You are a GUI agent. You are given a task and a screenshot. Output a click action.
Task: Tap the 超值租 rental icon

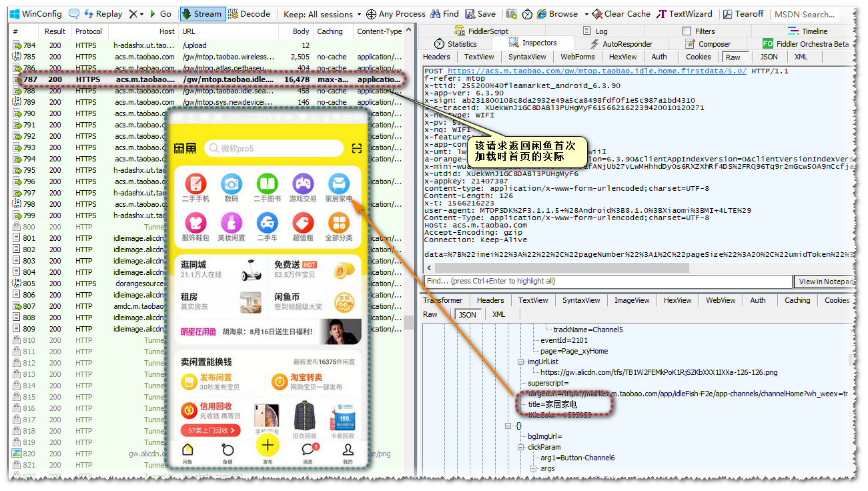[x=303, y=222]
